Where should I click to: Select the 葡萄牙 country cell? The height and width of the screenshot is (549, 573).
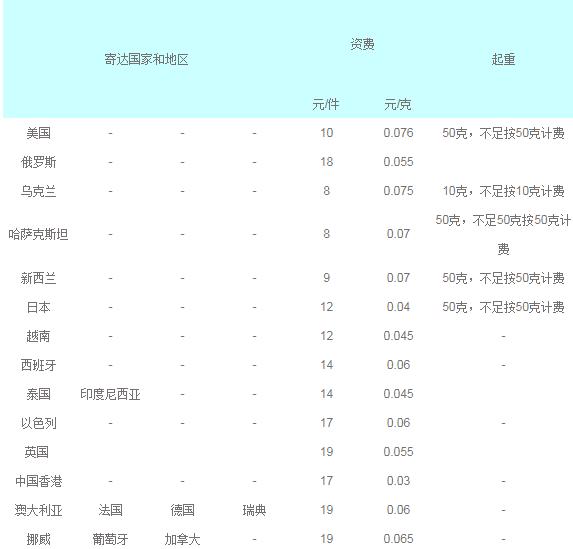[110, 539]
